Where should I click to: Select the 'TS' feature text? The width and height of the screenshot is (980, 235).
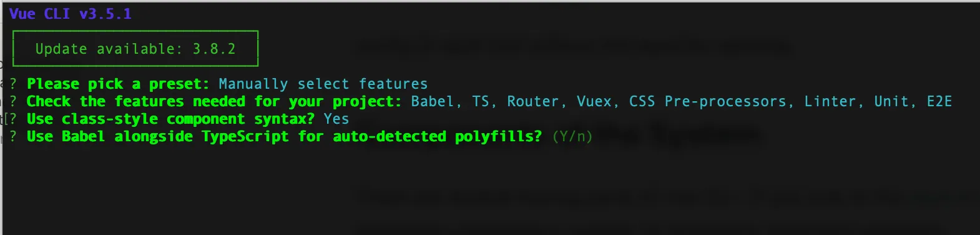pyautogui.click(x=481, y=101)
